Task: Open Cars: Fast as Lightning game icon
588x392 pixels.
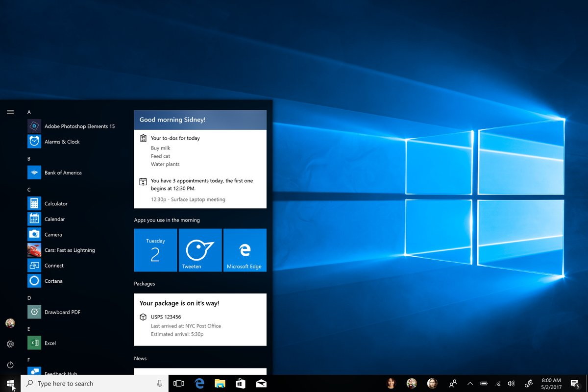Action: (34, 250)
